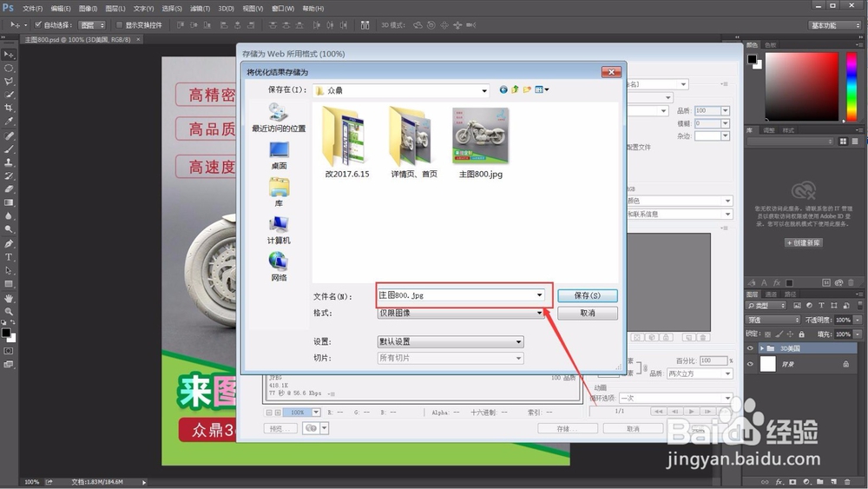Click the 保存(S) button
Image resolution: width=868 pixels, height=489 pixels.
[588, 295]
